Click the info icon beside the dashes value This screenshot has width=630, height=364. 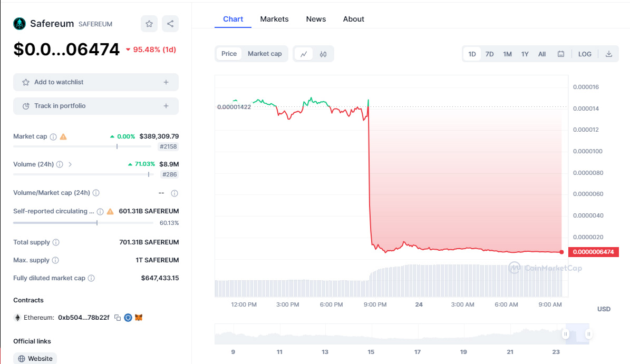click(x=175, y=193)
